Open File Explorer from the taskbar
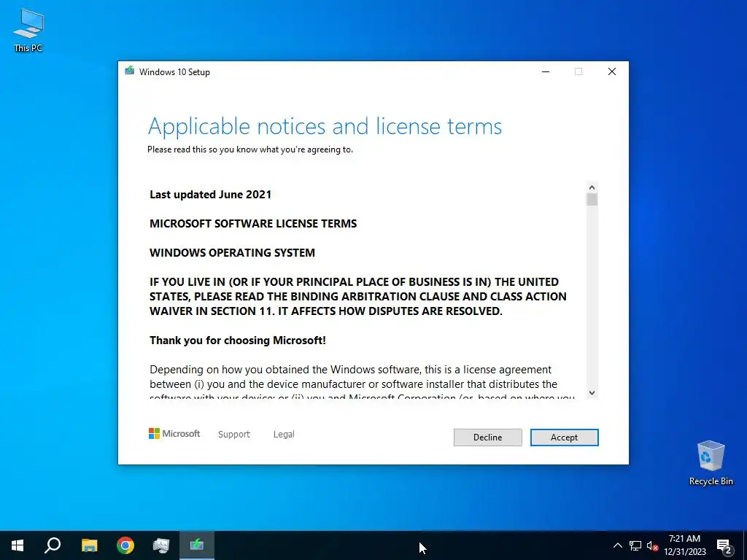The image size is (747, 560). [x=89, y=545]
